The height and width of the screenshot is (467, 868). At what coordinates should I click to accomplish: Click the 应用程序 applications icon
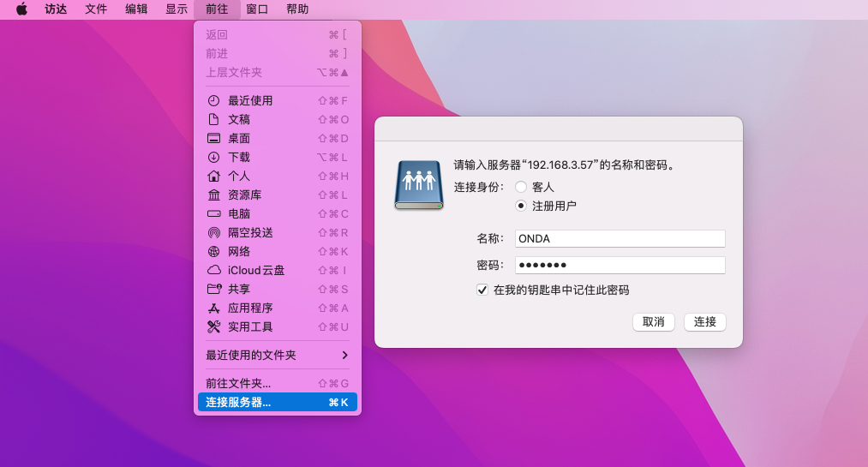tap(213, 308)
